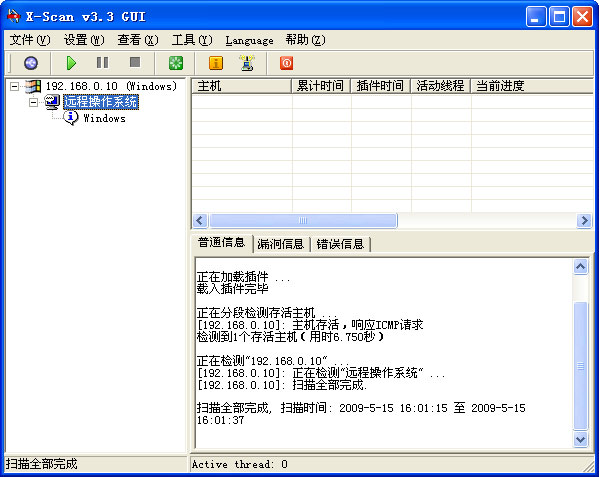The height and width of the screenshot is (477, 599).
Task: Stop the scan with square icon
Action: click(135, 62)
